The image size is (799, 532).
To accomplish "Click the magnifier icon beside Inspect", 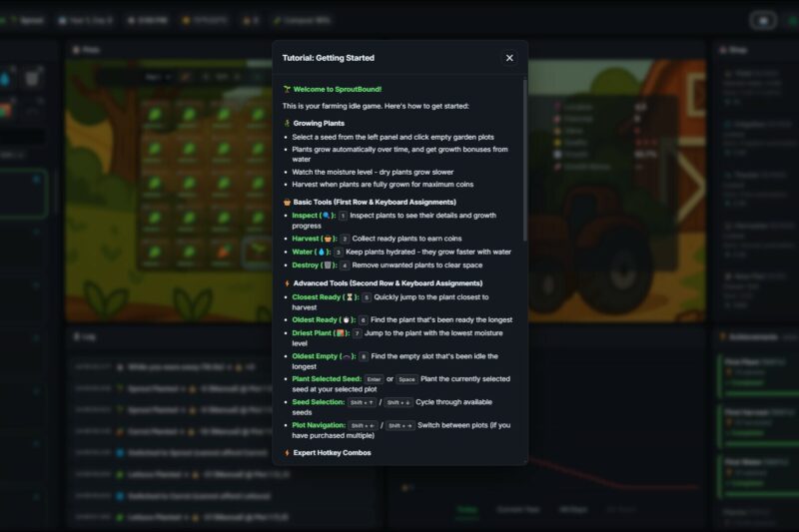I will tap(327, 216).
